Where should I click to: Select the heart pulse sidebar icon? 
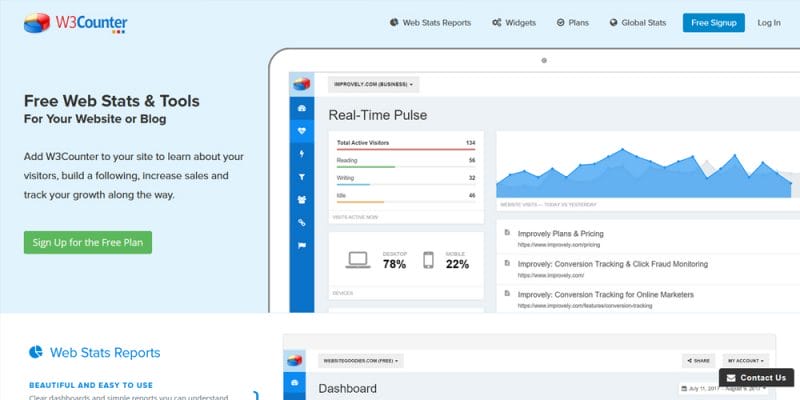[302, 131]
